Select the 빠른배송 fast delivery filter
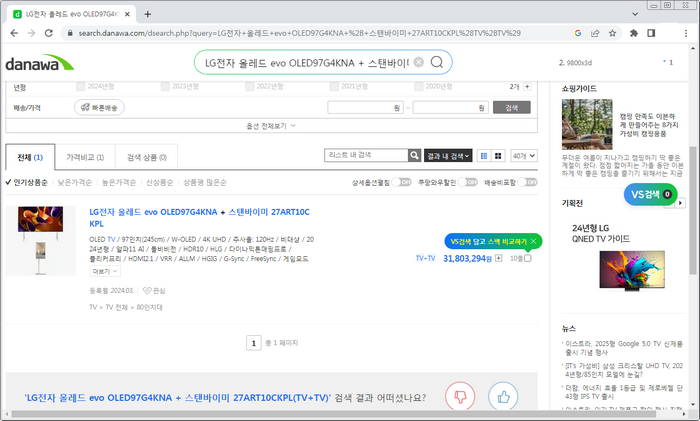 [99, 108]
